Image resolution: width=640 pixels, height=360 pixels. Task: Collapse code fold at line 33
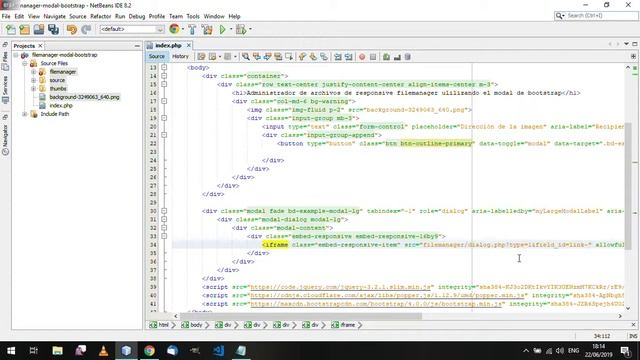pyautogui.click(x=164, y=236)
